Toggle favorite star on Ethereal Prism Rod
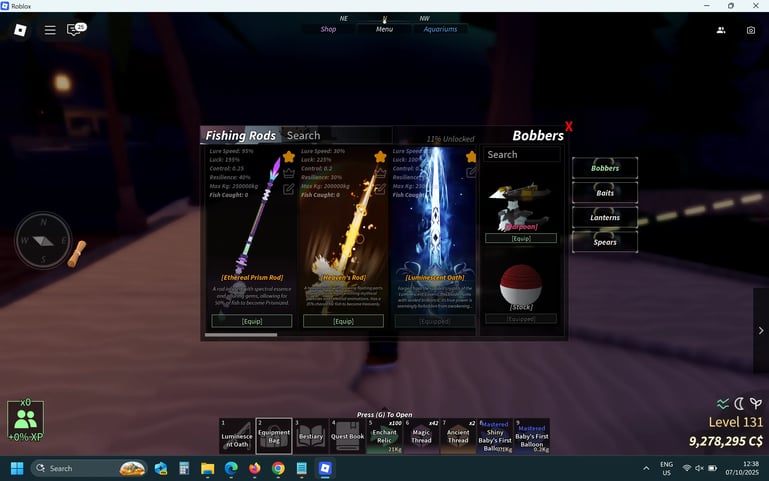Viewport: 769px width, 481px height. pyautogui.click(x=289, y=157)
